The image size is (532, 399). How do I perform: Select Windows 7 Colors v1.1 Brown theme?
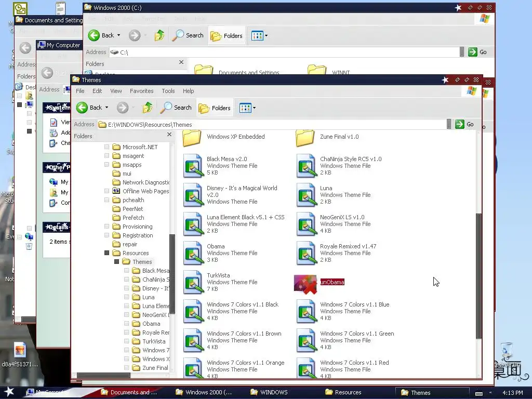tap(193, 340)
